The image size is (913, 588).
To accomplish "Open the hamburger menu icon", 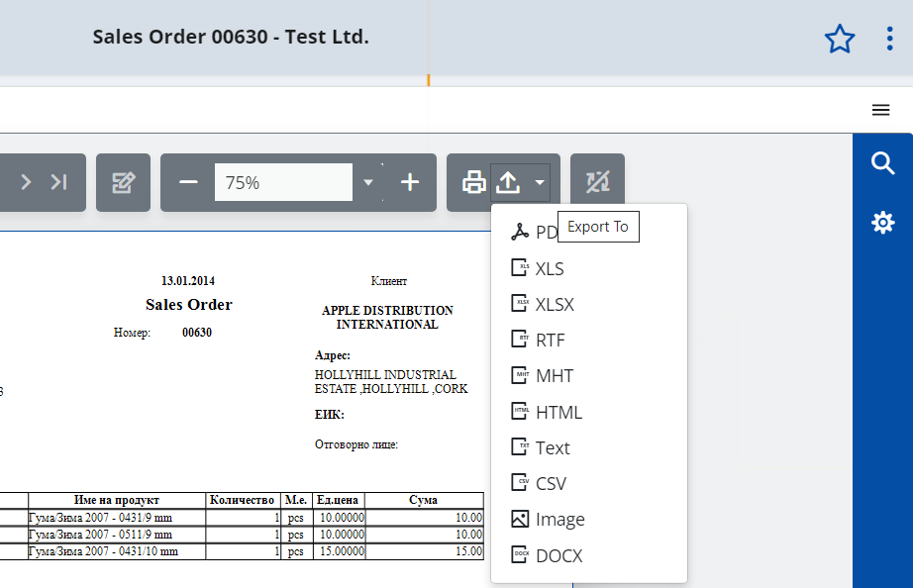I will [880, 110].
